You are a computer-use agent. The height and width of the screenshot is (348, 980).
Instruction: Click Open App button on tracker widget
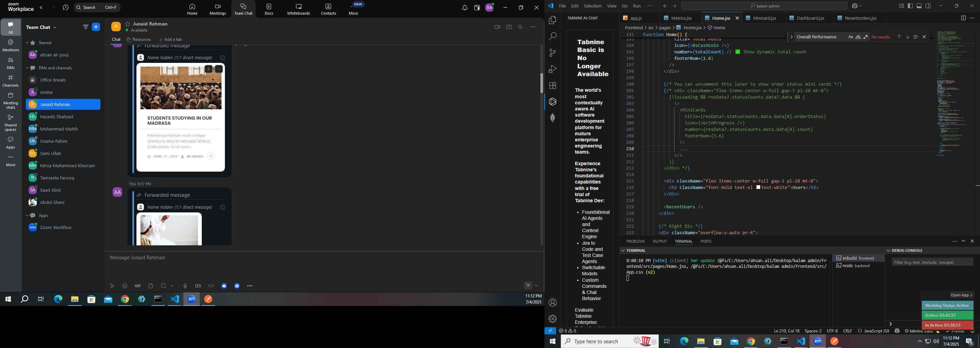tap(961, 295)
